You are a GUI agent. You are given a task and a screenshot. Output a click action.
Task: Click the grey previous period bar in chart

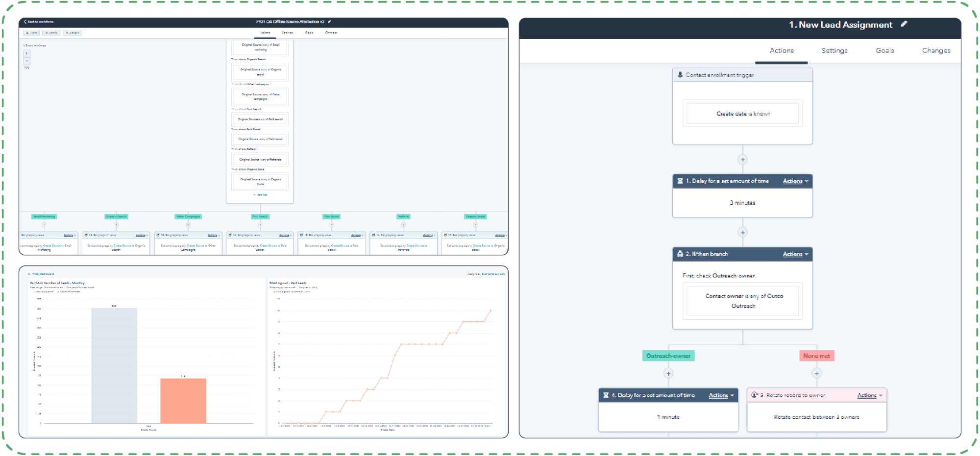pyautogui.click(x=114, y=365)
